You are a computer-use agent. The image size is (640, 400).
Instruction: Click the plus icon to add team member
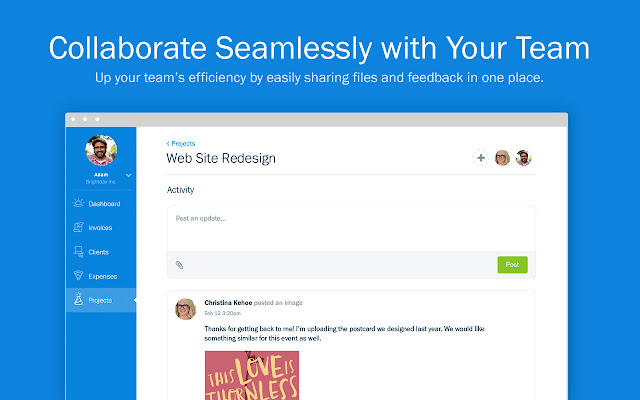pyautogui.click(x=481, y=158)
